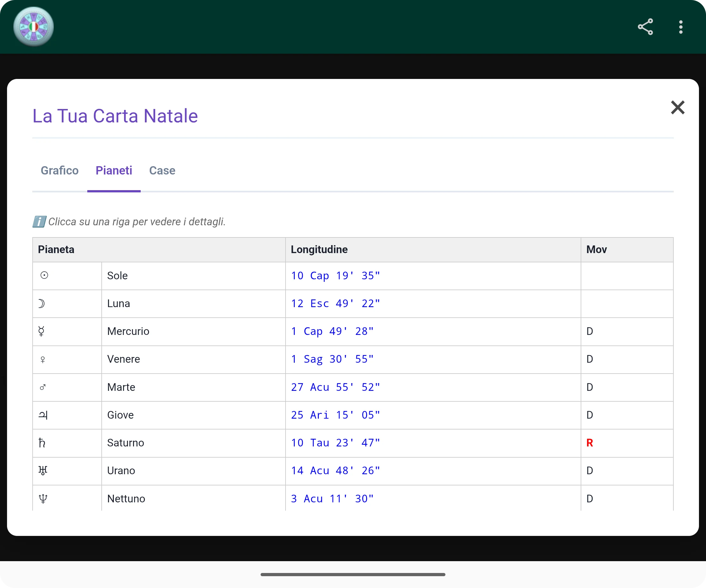Switch to the Grafico tab
The image size is (706, 588).
(x=59, y=170)
